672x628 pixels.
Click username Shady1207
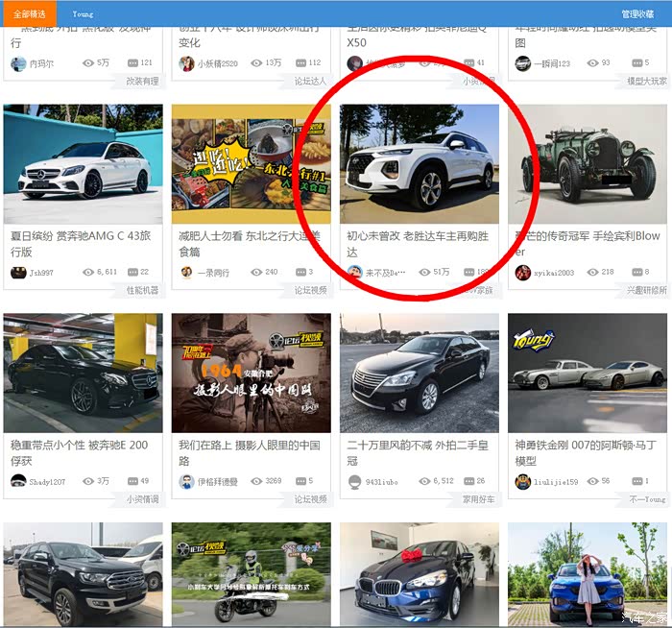pyautogui.click(x=47, y=482)
